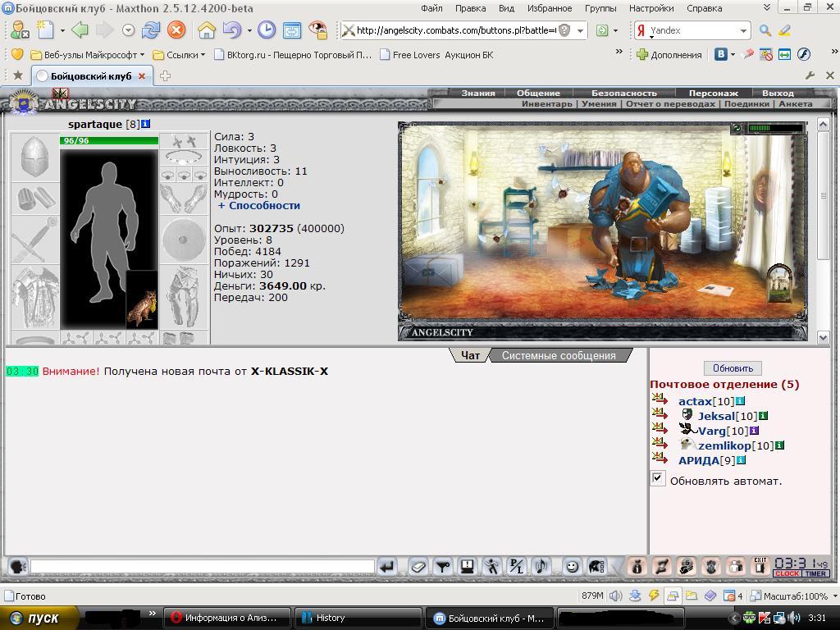Open the Избранное menu
840x630 pixels.
549,8
